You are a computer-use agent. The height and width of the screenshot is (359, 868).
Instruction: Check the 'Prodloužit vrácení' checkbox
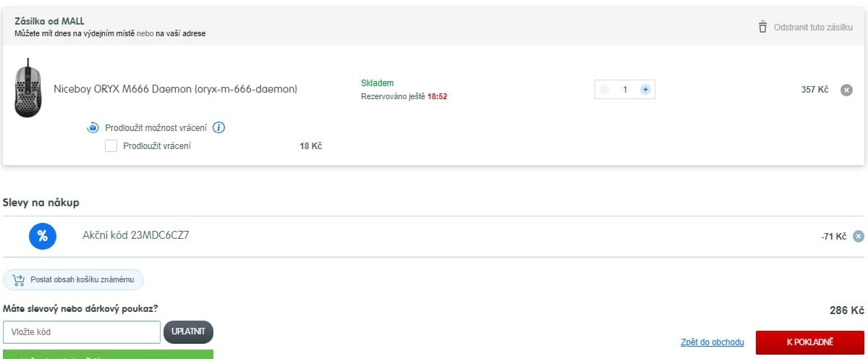(111, 146)
